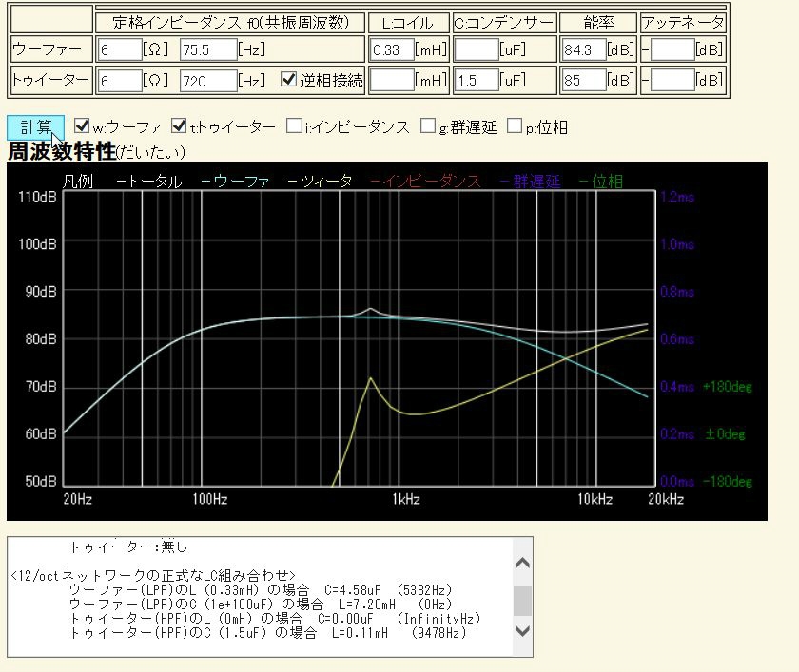This screenshot has width=799, height=672.
Task: Click the アッテネータ column header
Action: 683,23
